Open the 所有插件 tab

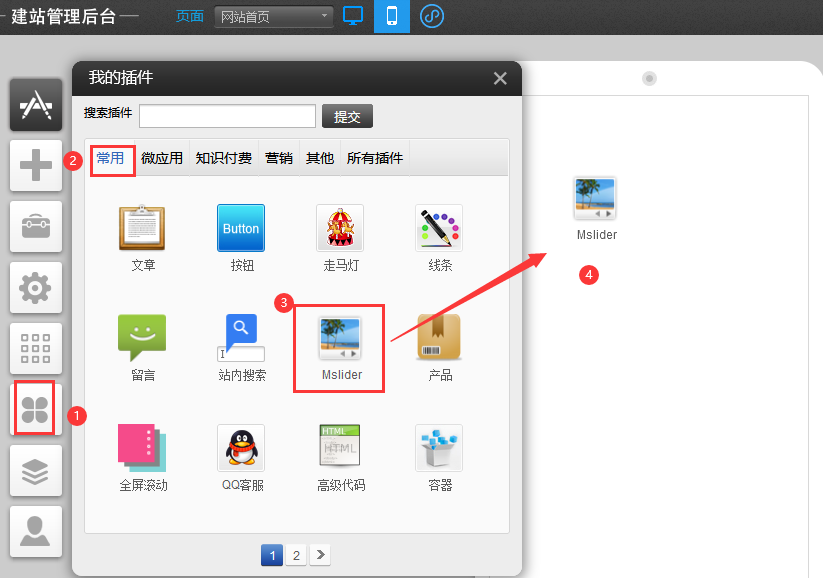pos(375,158)
